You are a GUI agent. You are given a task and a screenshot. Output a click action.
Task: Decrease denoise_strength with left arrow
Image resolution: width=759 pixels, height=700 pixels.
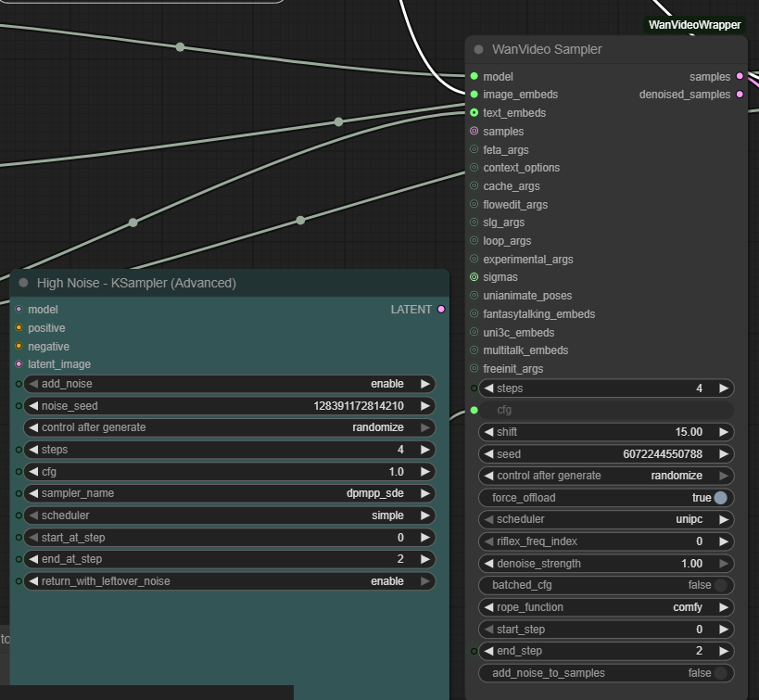[x=489, y=564]
